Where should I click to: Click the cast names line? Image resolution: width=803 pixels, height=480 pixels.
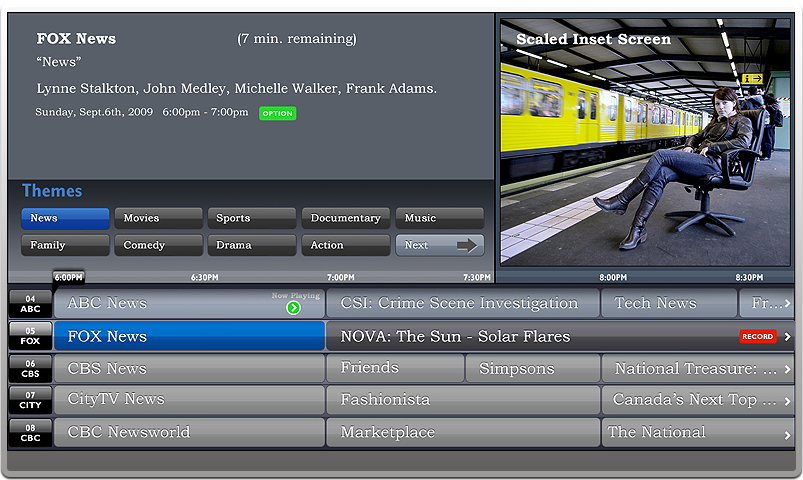(237, 89)
